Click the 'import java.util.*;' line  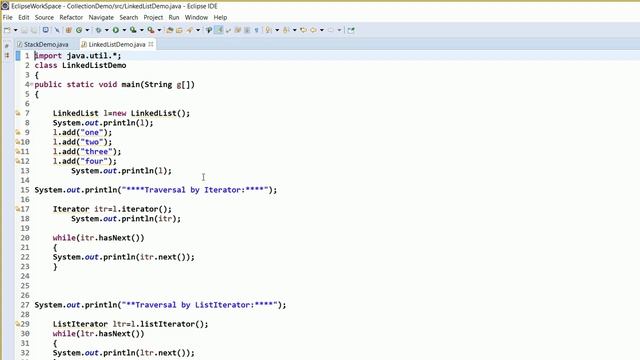pos(78,56)
